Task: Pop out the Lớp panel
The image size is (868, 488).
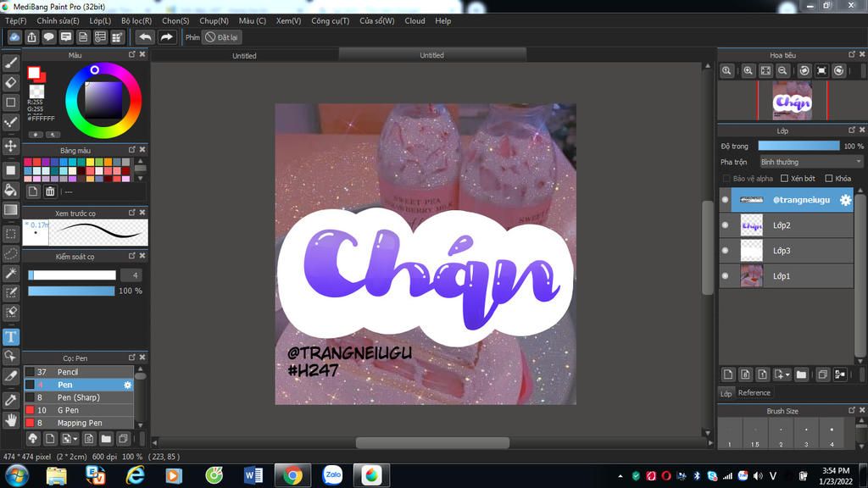Action: (x=851, y=130)
